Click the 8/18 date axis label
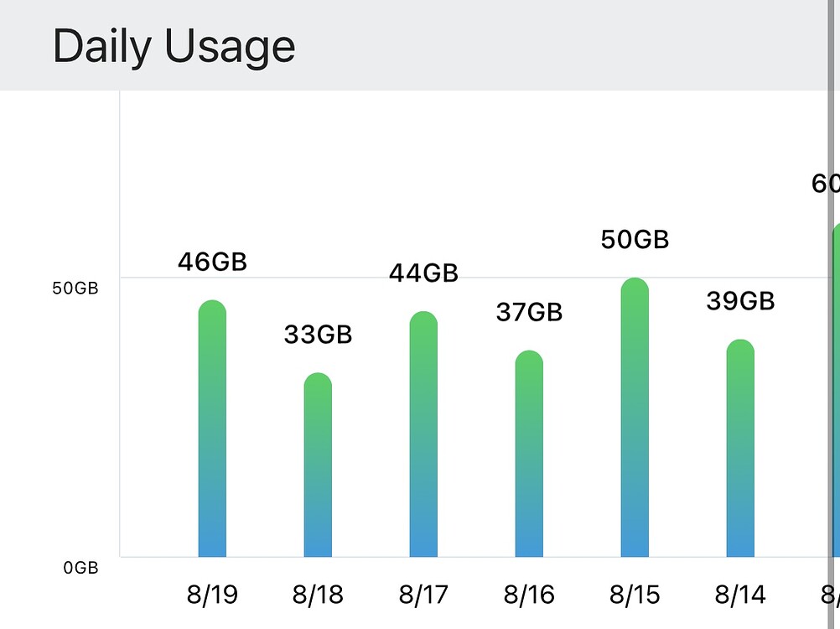This screenshot has width=840, height=629. click(318, 595)
